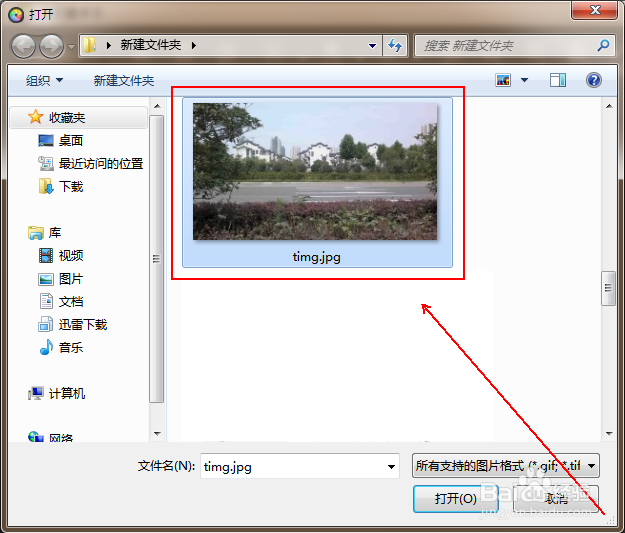Click the timg.jpg file name label
Image resolution: width=625 pixels, height=533 pixels.
coord(316,257)
